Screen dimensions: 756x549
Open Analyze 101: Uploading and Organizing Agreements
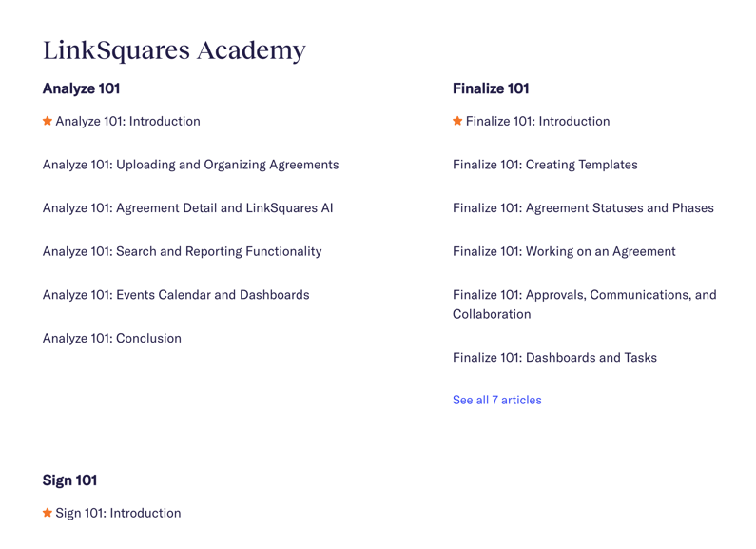pyautogui.click(x=191, y=165)
